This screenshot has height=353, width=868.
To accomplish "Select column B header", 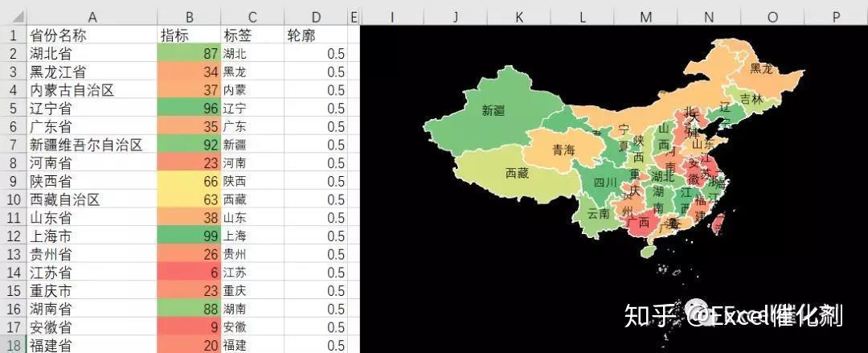I will (189, 17).
